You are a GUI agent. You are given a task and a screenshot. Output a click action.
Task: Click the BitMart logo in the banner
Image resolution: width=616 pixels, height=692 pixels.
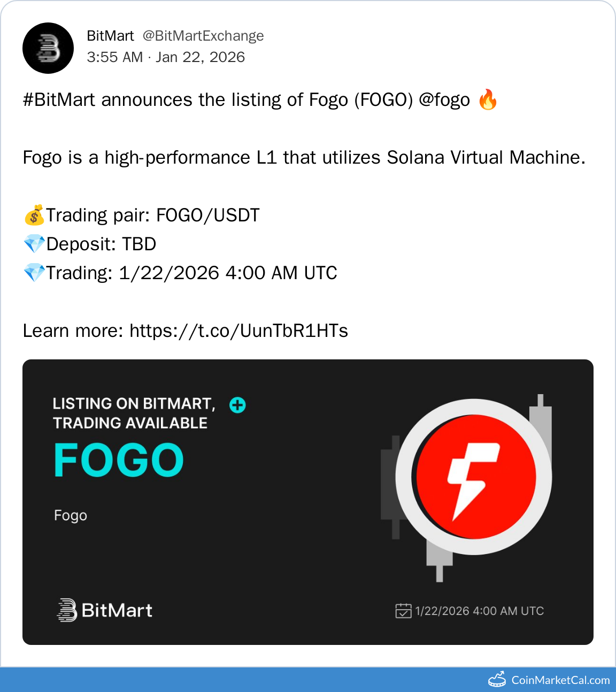point(105,610)
